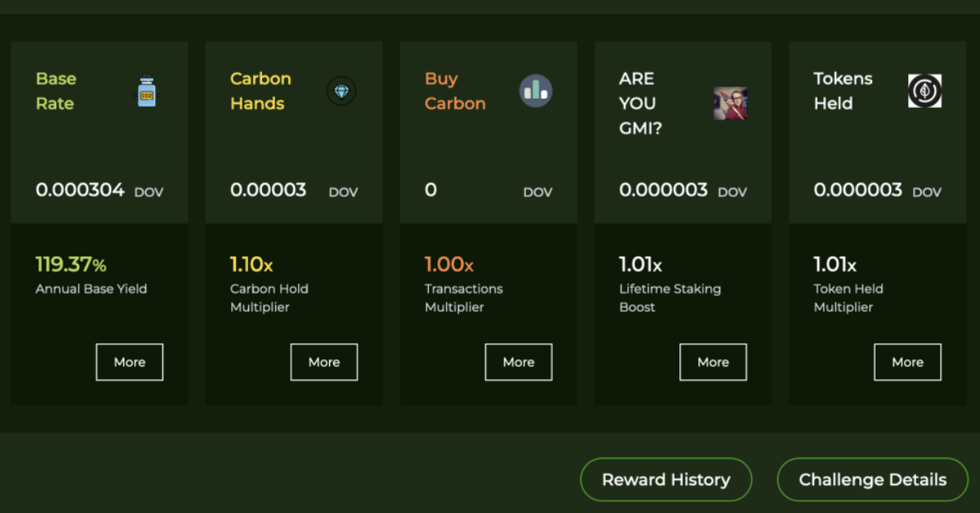Screen dimensions: 980x513
Task: Select the diamond icon on Carbon Hands card
Action: coord(341,91)
